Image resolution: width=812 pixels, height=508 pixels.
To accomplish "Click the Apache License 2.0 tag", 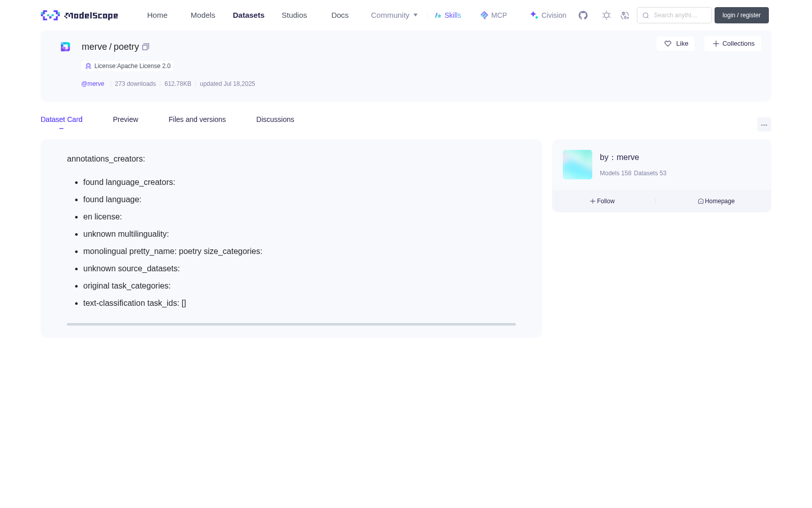I will click(127, 66).
